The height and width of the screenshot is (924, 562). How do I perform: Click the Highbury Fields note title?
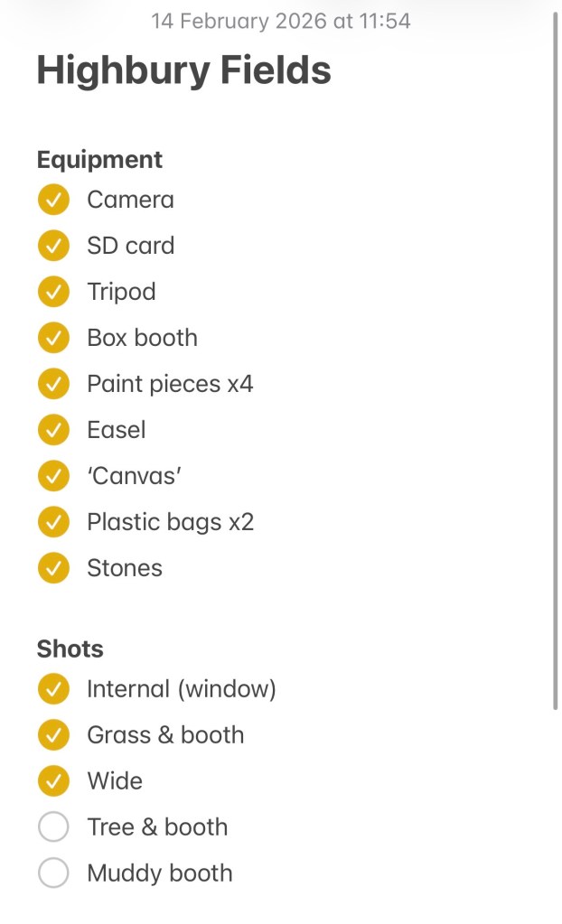pos(183,70)
